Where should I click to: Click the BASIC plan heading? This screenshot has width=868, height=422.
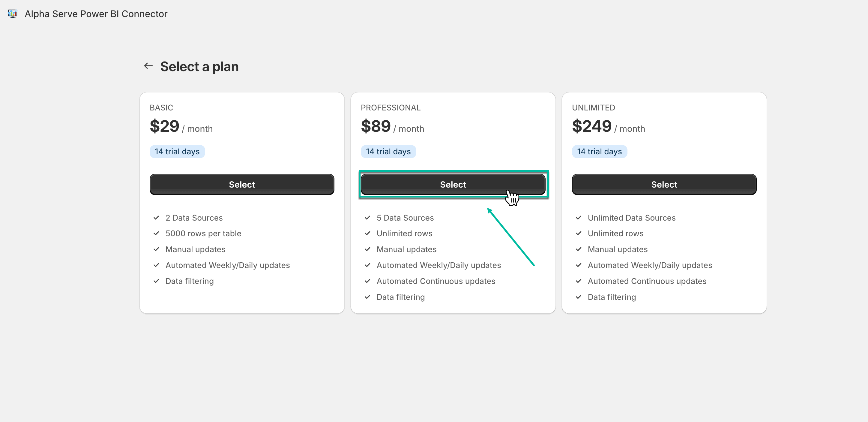point(161,107)
